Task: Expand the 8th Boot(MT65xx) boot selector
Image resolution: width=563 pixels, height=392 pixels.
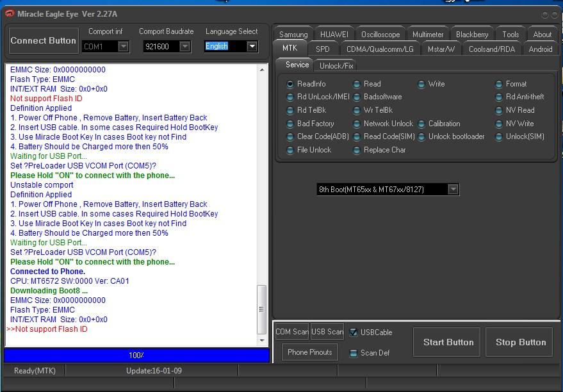Action: (x=453, y=189)
